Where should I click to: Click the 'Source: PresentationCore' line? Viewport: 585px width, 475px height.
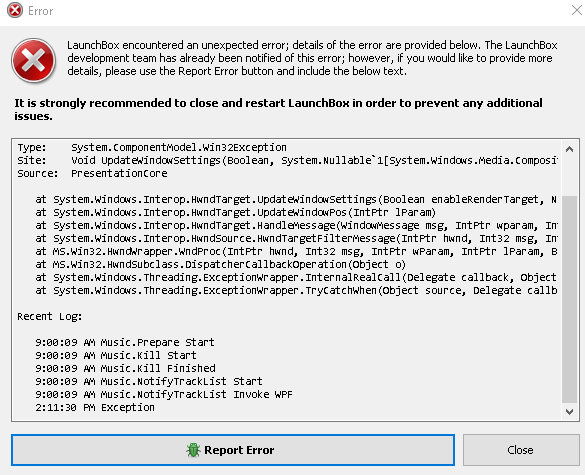pos(92,174)
